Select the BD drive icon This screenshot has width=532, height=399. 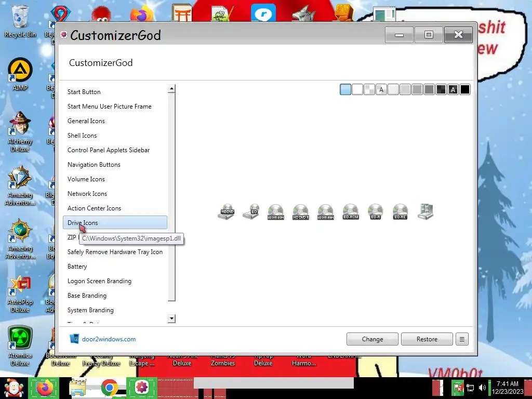(x=251, y=212)
